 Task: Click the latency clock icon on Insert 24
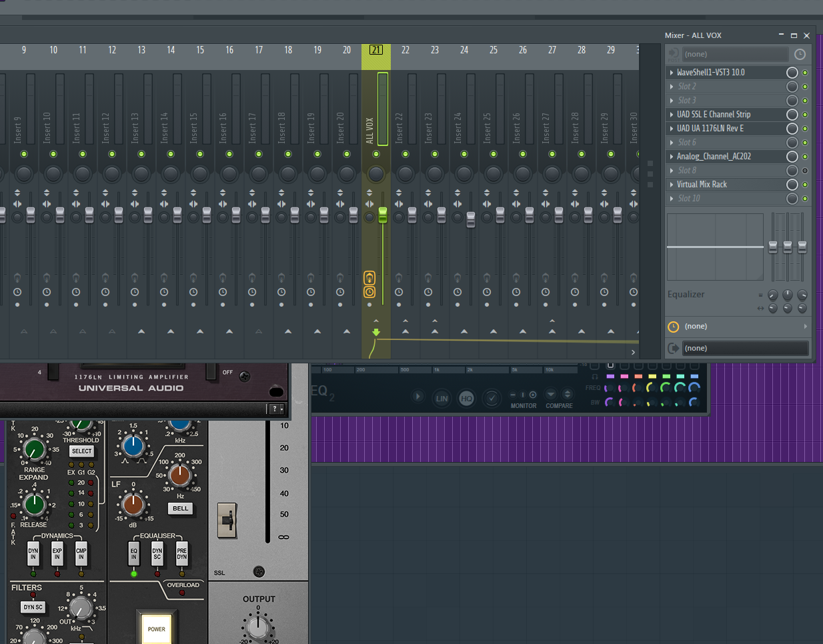[458, 292]
